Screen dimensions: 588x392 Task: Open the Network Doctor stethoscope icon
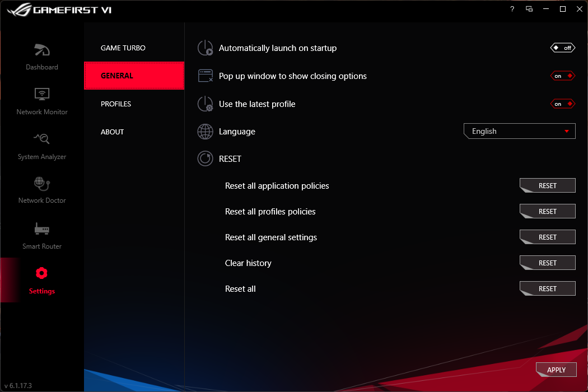[42, 184]
